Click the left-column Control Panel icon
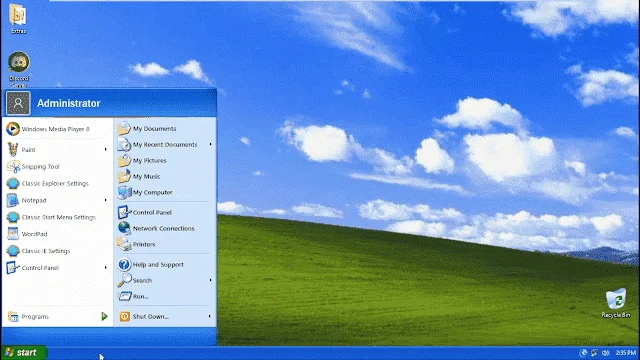 pos(13,268)
